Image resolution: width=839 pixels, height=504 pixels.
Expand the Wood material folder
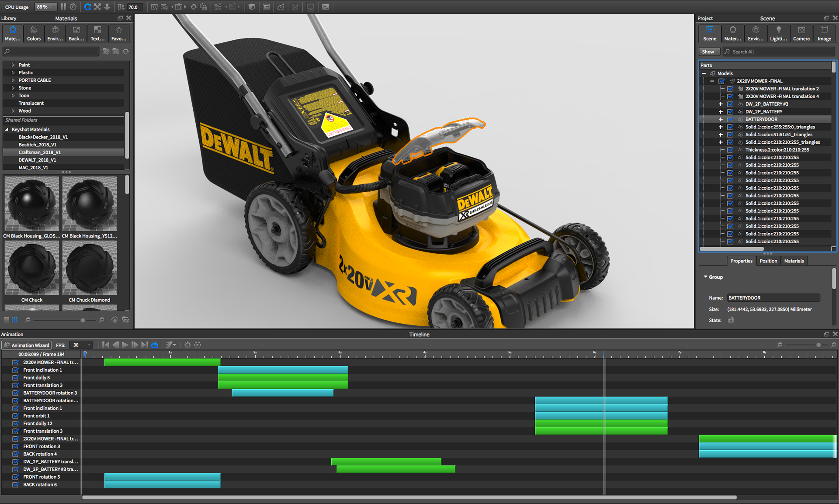coord(13,111)
